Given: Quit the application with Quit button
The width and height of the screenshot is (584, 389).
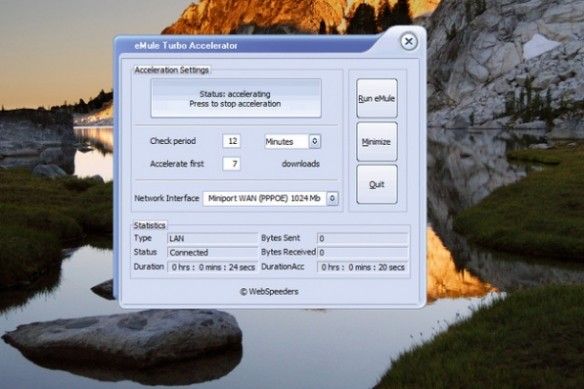Looking at the screenshot, I should pos(377,184).
